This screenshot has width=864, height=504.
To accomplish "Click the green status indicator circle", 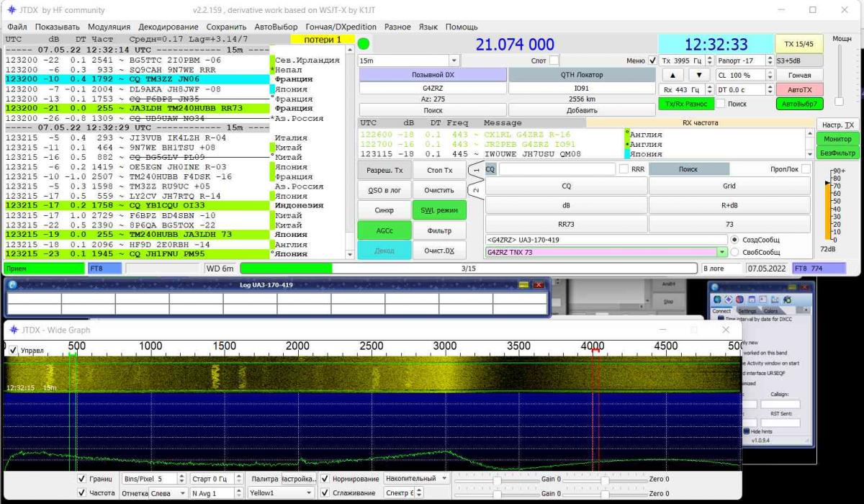I will (364, 44).
